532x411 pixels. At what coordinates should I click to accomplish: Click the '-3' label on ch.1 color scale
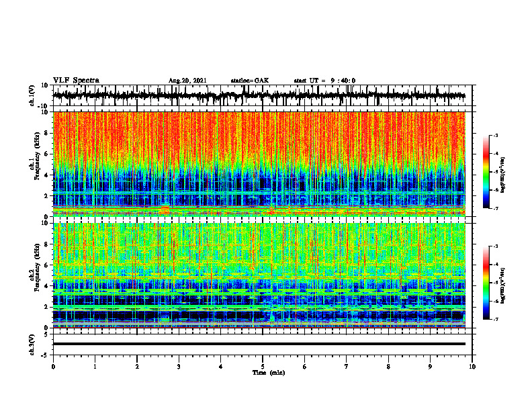(495, 135)
